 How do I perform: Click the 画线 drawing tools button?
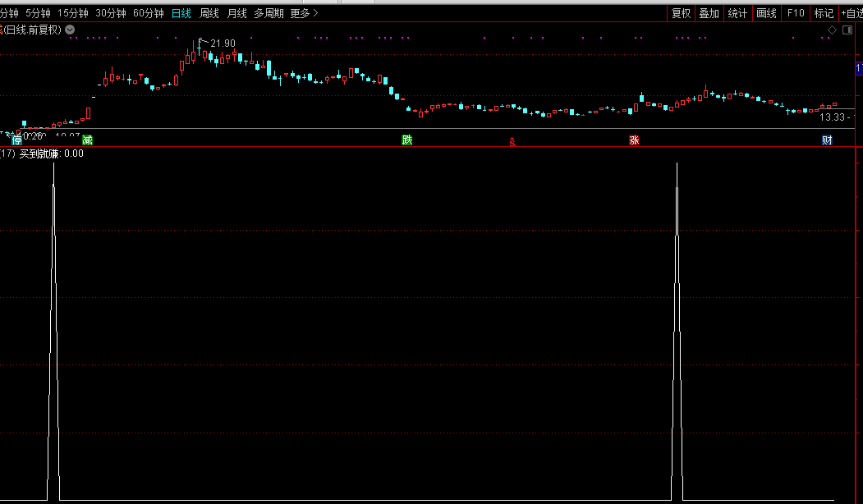(x=766, y=13)
